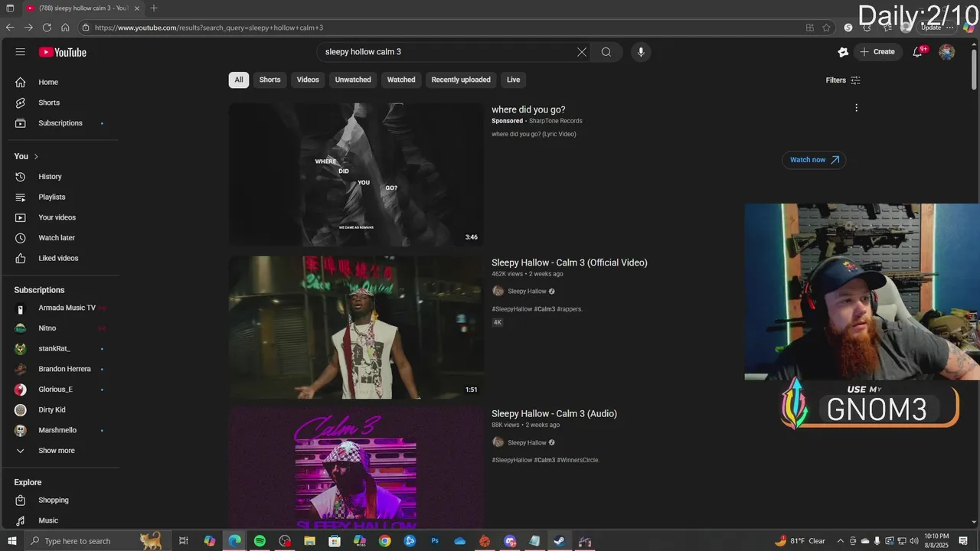
Task: Open the Watch later list
Action: point(64,238)
